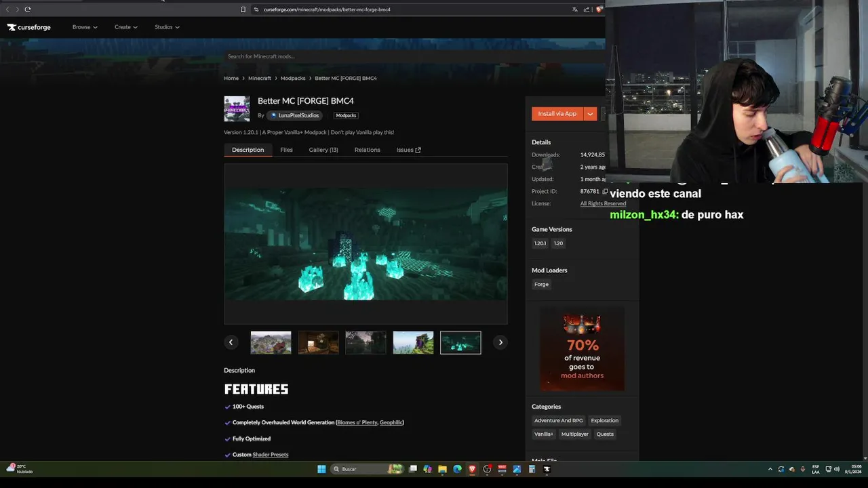868x488 pixels.
Task: Open the Shader Presets link
Action: (271, 455)
